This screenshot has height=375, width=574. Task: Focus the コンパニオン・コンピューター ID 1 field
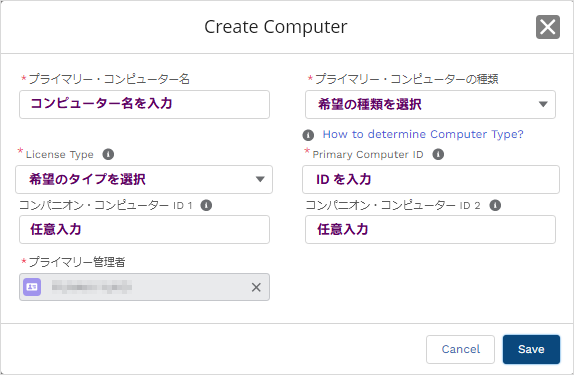tap(145, 230)
